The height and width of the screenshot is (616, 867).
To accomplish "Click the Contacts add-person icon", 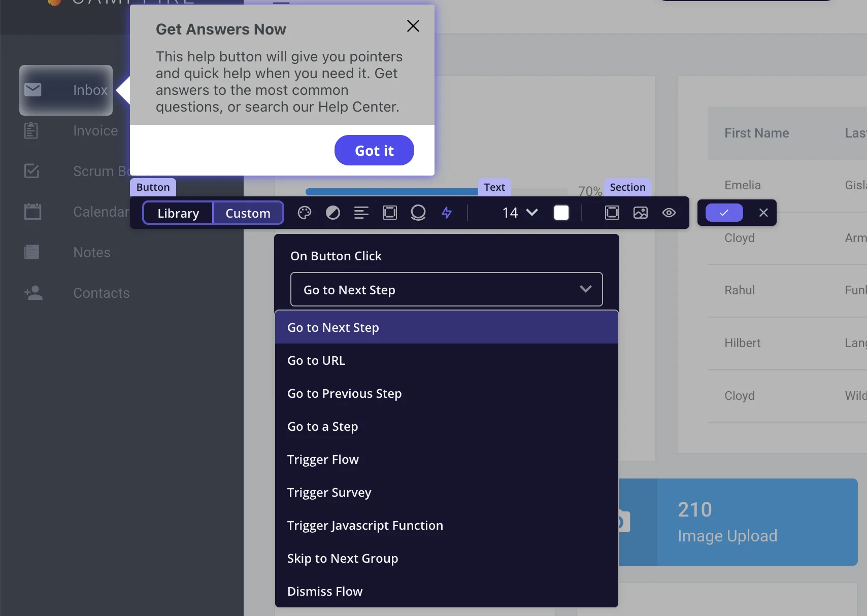I will point(34,293).
